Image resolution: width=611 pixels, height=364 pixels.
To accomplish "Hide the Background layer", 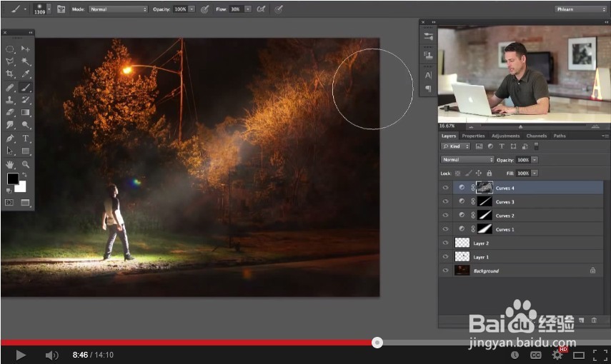I will (445, 271).
